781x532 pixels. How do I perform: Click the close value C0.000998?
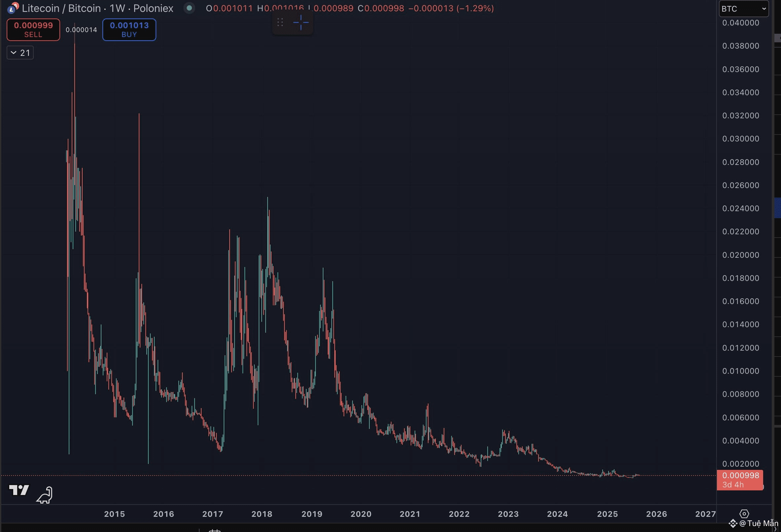coord(381,8)
